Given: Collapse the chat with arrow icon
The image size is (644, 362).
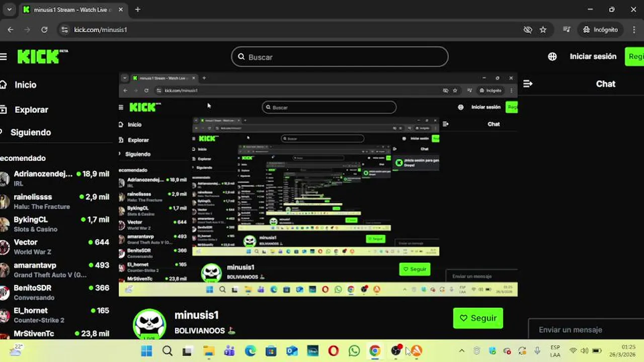Looking at the screenshot, I should pyautogui.click(x=528, y=84).
